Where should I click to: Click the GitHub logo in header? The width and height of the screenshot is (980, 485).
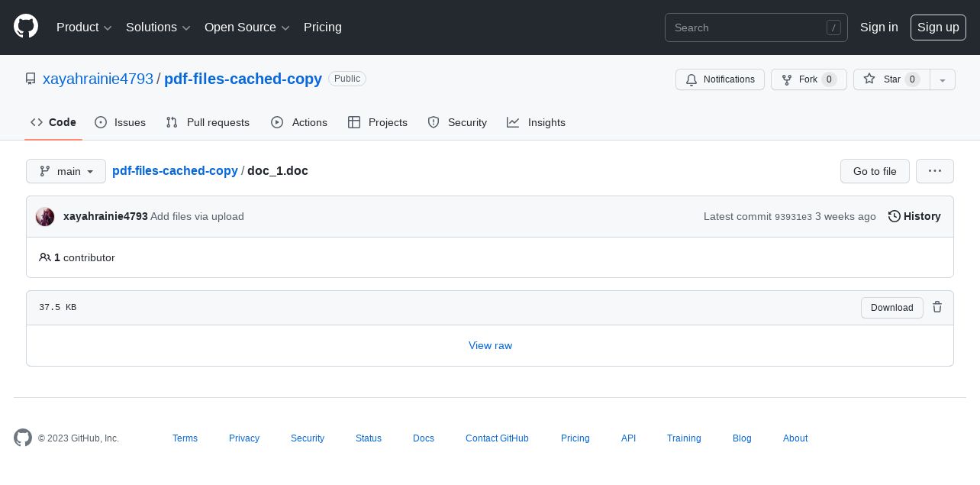(26, 27)
